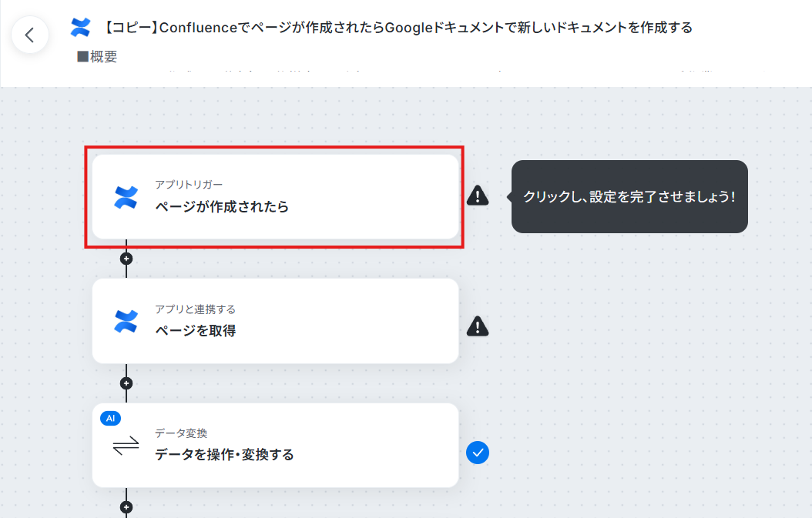
Task: Click blue checkmark beside データを操作・変換する
Action: (x=478, y=453)
